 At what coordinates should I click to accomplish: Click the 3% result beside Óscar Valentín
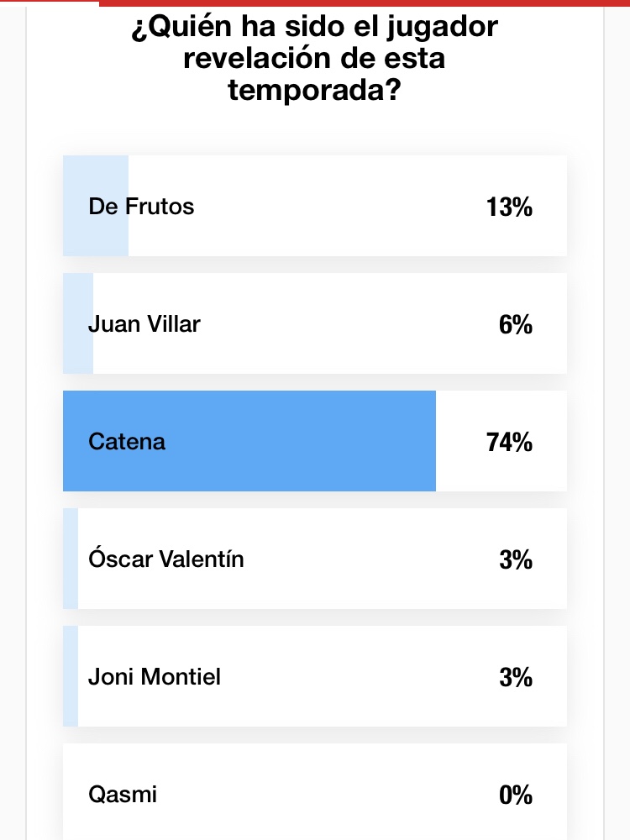515,559
